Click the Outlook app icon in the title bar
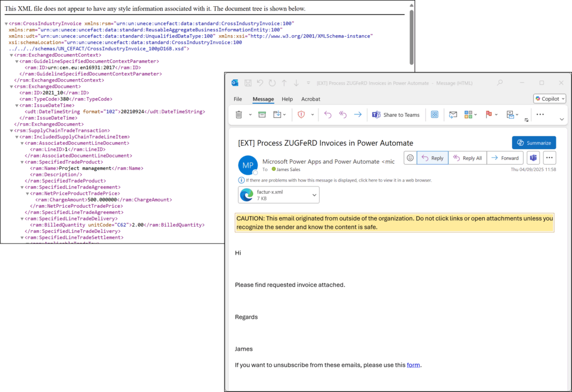The height and width of the screenshot is (392, 572). click(235, 83)
